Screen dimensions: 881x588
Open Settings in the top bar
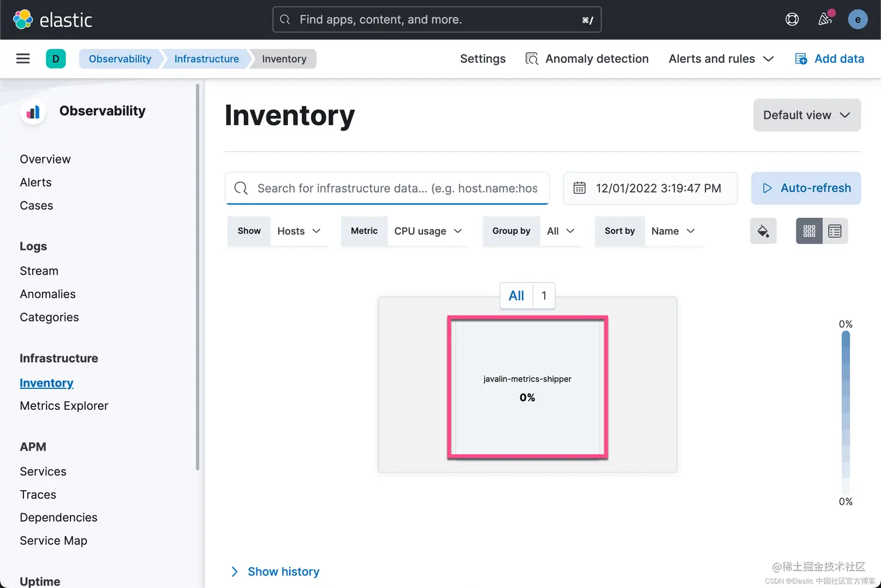(x=483, y=59)
